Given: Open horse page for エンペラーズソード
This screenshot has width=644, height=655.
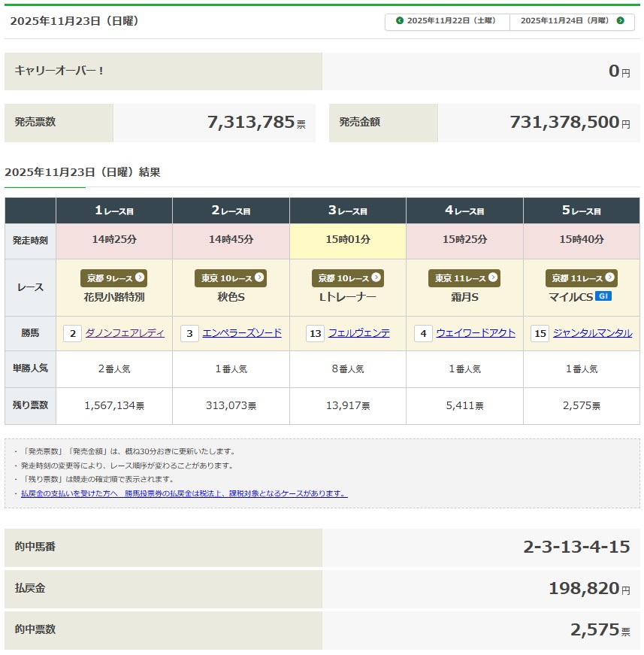Looking at the screenshot, I should pyautogui.click(x=242, y=333).
